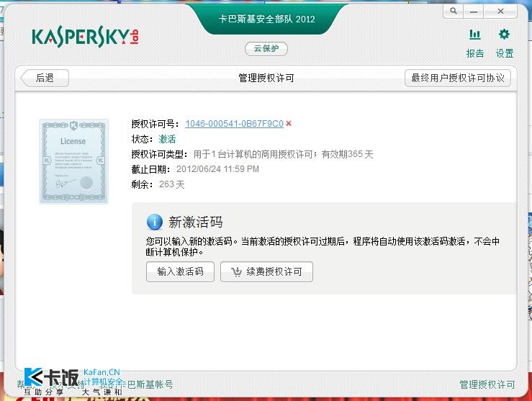
Task: Click the 云保护 cloud protection button
Action: (x=266, y=49)
